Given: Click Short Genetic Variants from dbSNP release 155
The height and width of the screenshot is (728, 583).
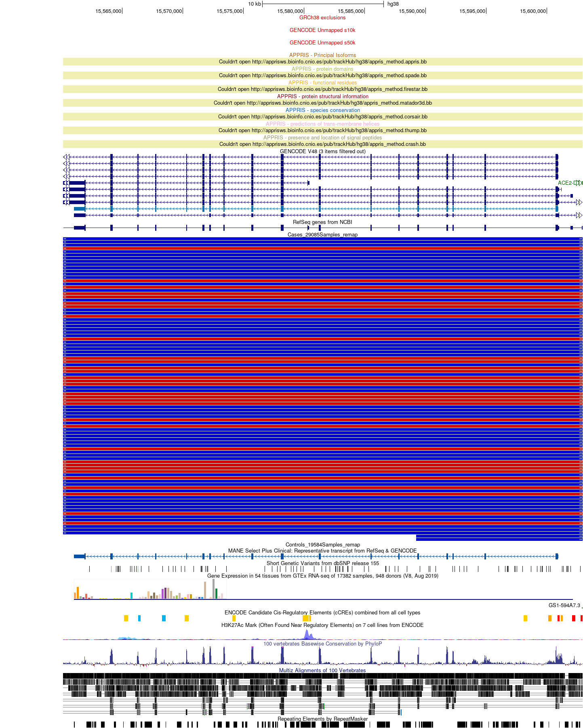Looking at the screenshot, I should pos(322,563).
